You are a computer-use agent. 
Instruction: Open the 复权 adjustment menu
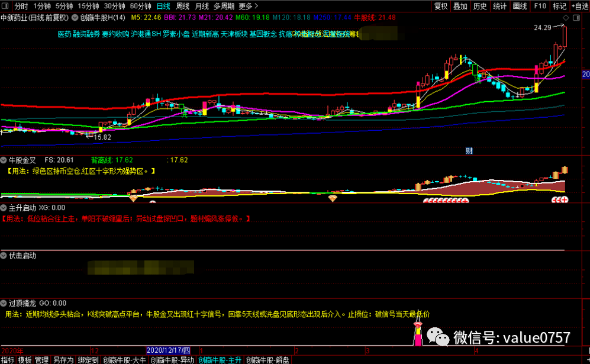click(x=441, y=6)
